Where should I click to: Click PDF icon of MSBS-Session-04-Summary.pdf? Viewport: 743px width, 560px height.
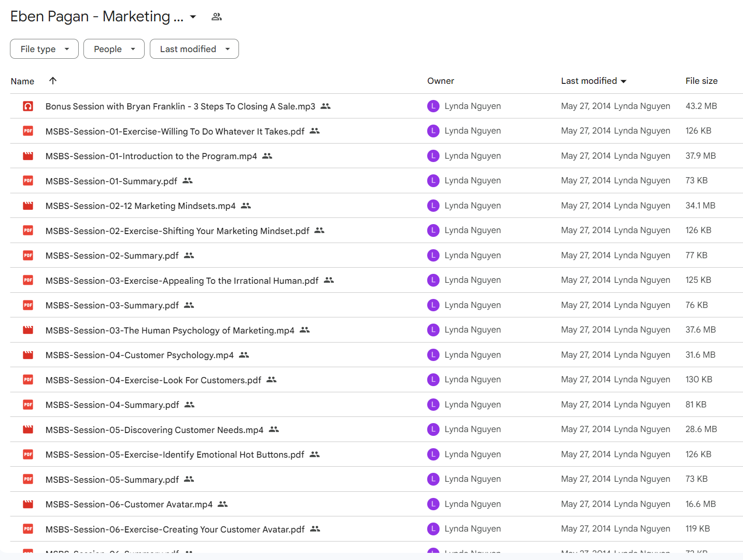point(28,405)
